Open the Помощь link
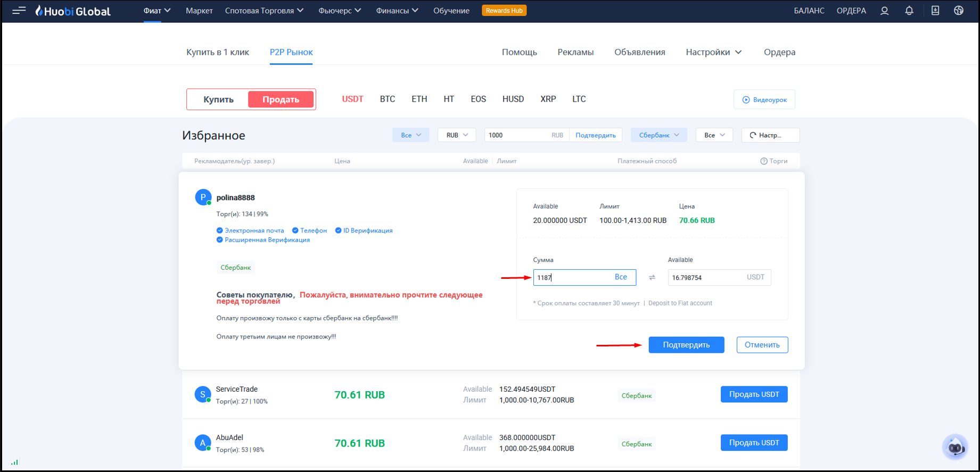The height and width of the screenshot is (472, 980). click(520, 52)
